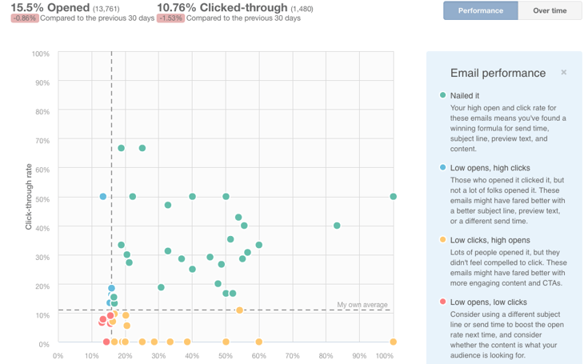Viewport: 588px width, 364px height.
Task: Select yellow point at 100% opens, 0% clicks
Action: click(x=394, y=342)
